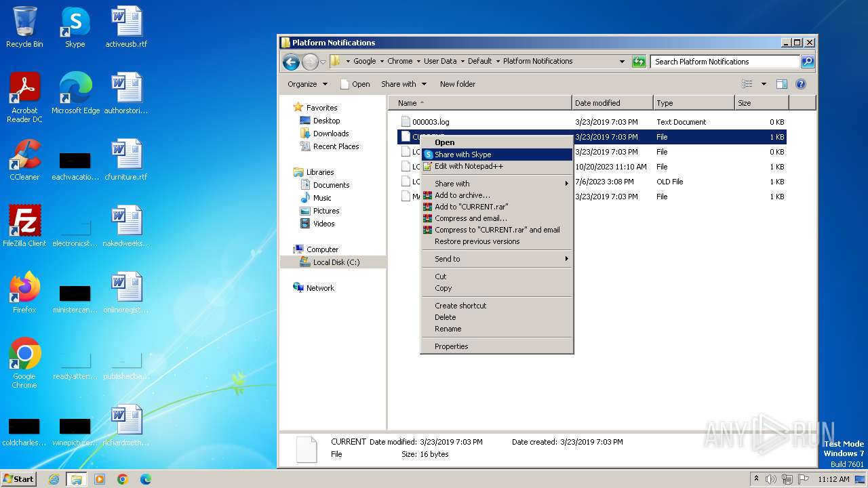Change the view with the views icon
The image size is (868, 488).
747,84
